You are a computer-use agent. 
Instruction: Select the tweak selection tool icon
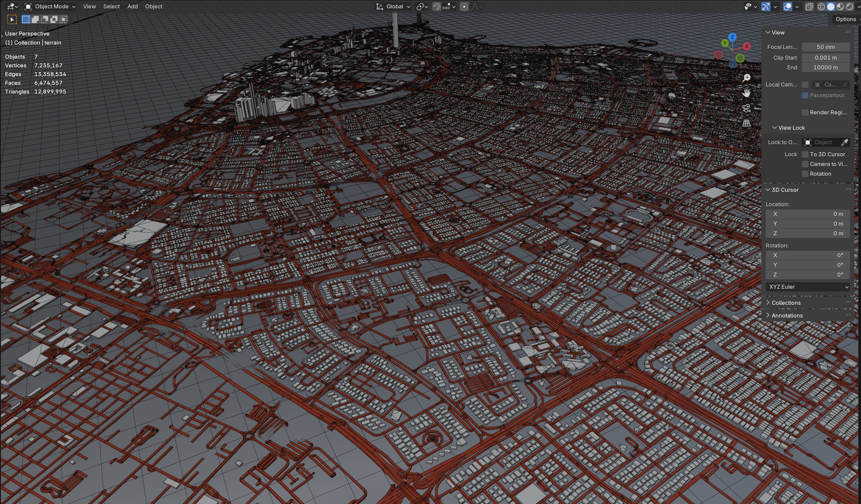(12, 19)
